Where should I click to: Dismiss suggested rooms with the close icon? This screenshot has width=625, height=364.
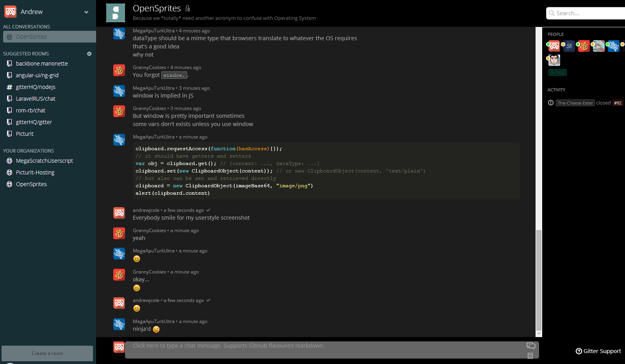click(x=89, y=54)
